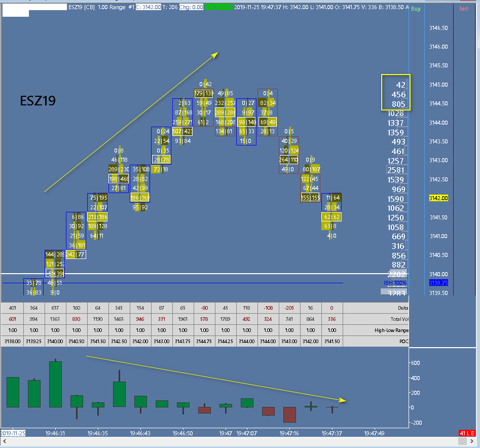
Task: Click the 179|139 footprint cell
Action: [204, 93]
